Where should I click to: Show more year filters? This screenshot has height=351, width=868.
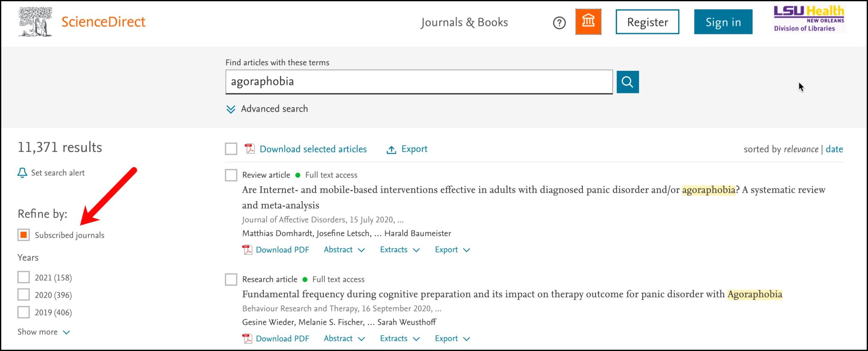tap(43, 332)
